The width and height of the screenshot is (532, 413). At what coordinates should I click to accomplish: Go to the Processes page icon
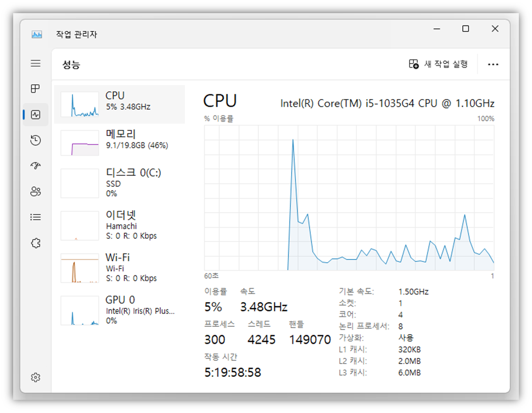tap(36, 89)
